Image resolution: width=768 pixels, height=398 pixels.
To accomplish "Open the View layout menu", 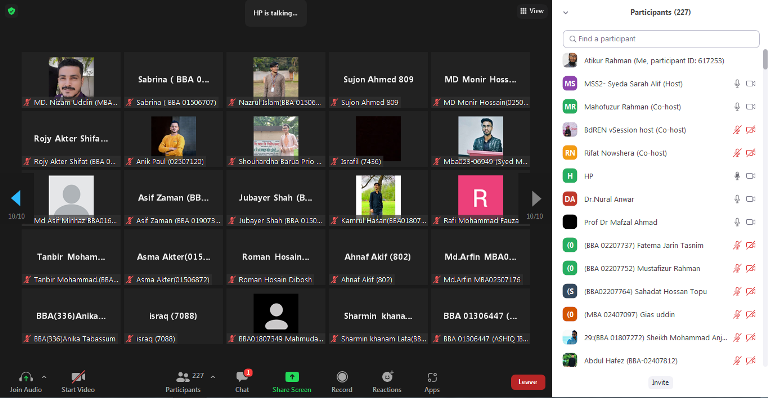I will coord(532,11).
